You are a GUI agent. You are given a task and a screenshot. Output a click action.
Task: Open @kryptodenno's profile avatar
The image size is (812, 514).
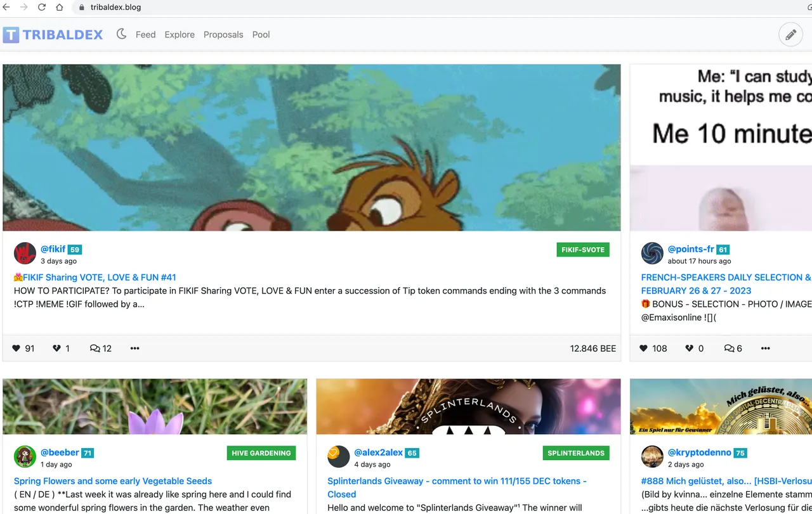(652, 457)
